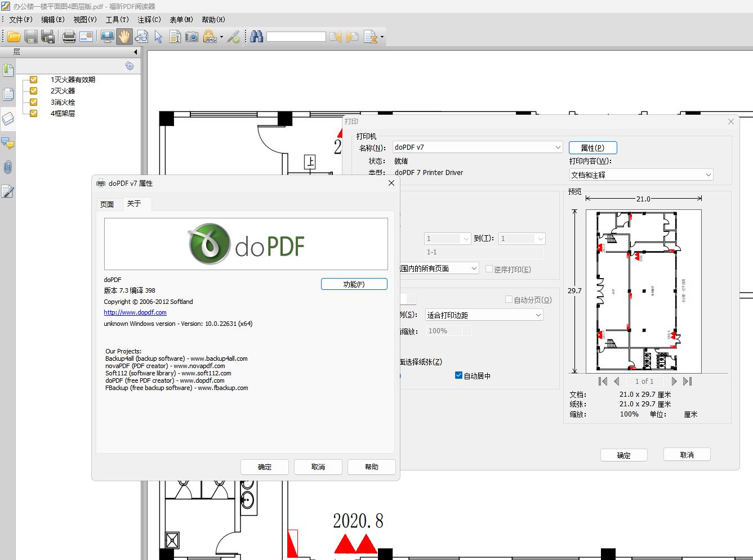The height and width of the screenshot is (560, 753).
Task: Open the 适合打印边距 scaling dropdown
Action: coord(484,315)
